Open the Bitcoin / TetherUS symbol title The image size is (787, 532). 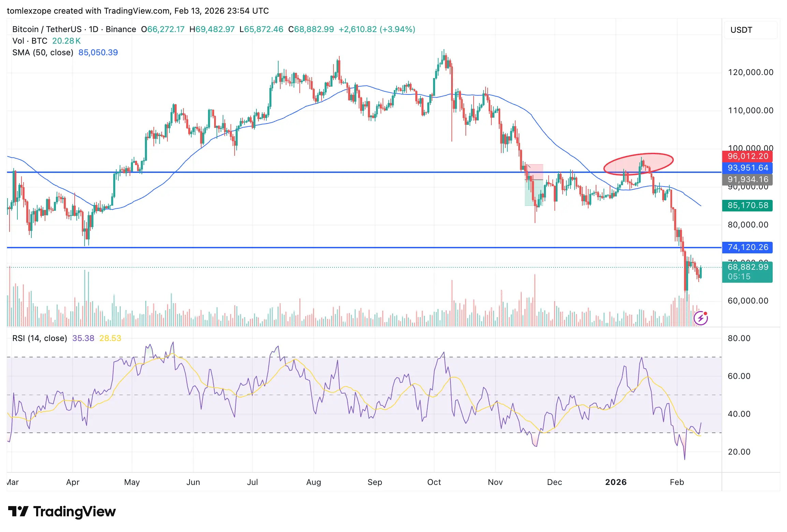[47, 29]
